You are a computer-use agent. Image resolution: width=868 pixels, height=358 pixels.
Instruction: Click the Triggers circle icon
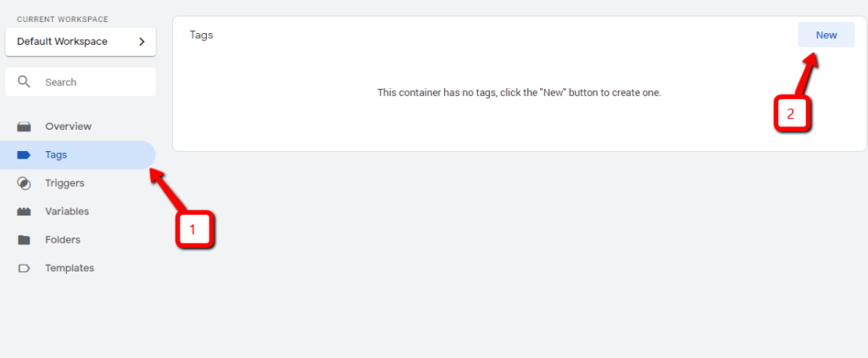[25, 183]
